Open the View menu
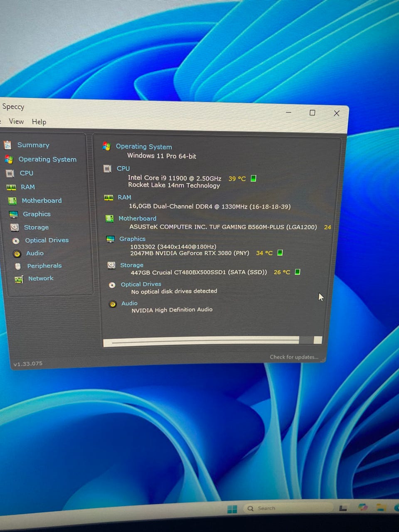 click(x=16, y=121)
